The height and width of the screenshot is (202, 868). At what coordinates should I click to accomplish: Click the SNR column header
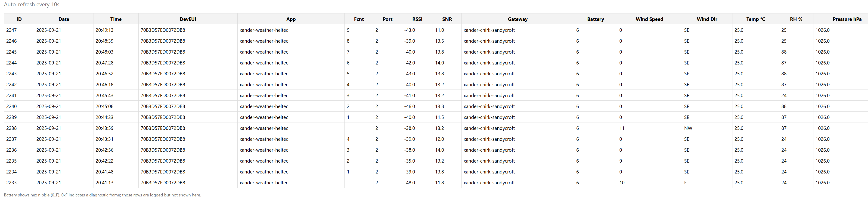(447, 19)
